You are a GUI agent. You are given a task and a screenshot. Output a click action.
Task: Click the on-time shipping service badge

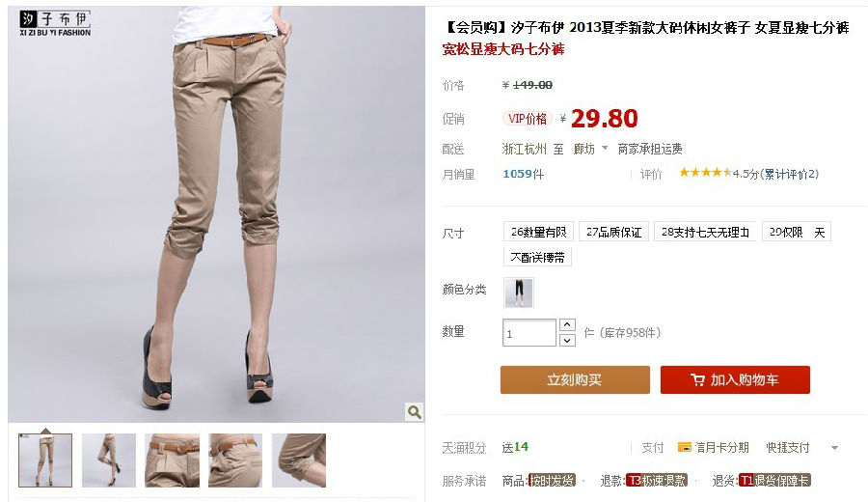(552, 481)
